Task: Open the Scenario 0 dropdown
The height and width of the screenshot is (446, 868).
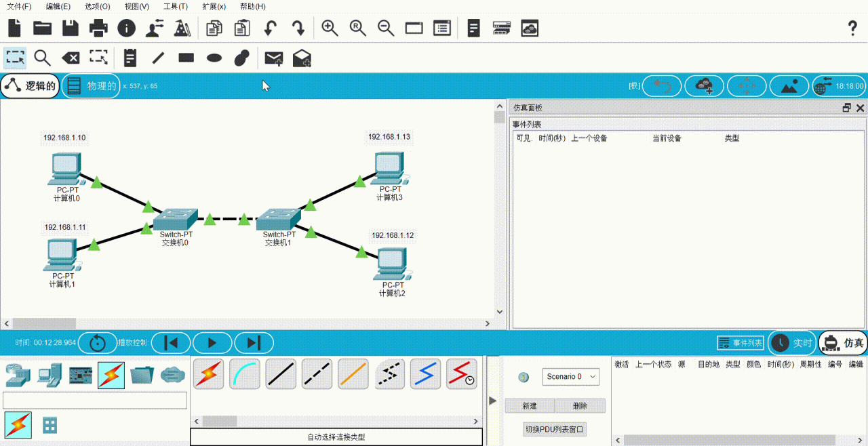Action: [570, 376]
